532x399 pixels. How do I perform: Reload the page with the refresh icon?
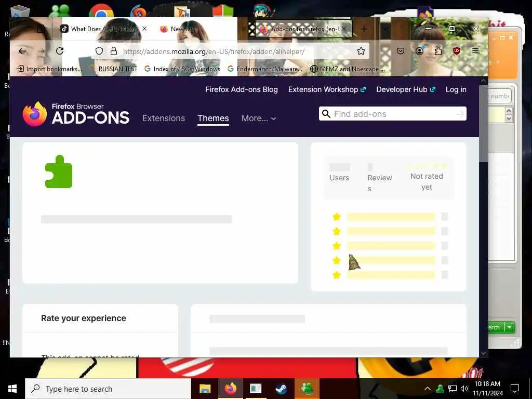click(x=60, y=51)
